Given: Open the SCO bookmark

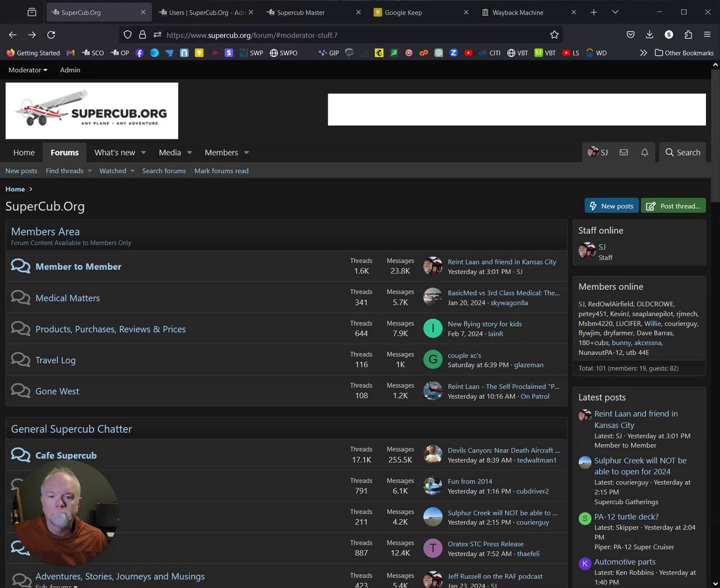Looking at the screenshot, I should (93, 53).
